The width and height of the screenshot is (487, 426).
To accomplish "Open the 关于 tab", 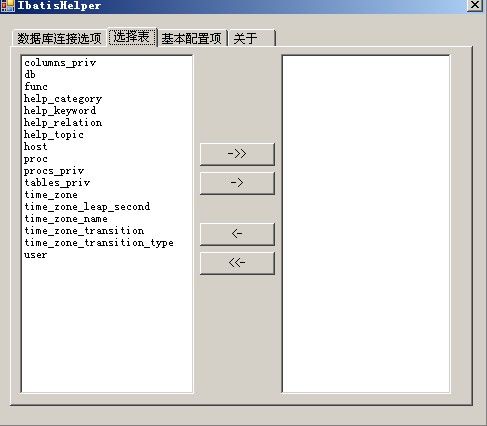I will 252,38.
